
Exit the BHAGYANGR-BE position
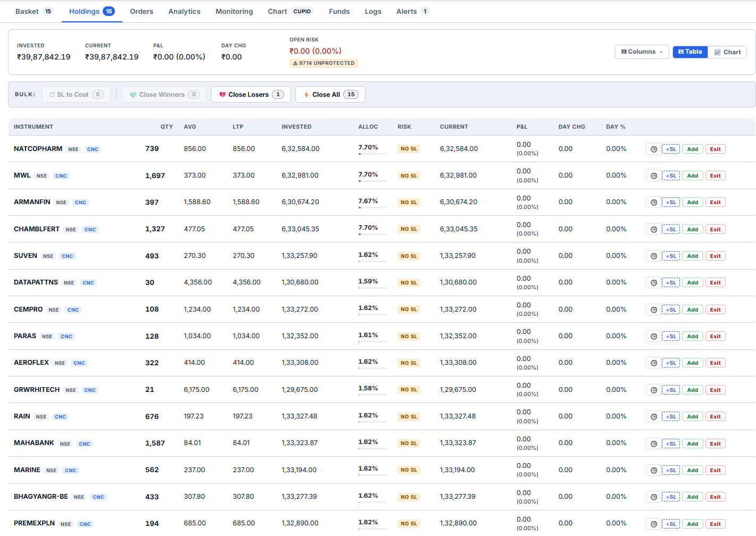pos(716,497)
